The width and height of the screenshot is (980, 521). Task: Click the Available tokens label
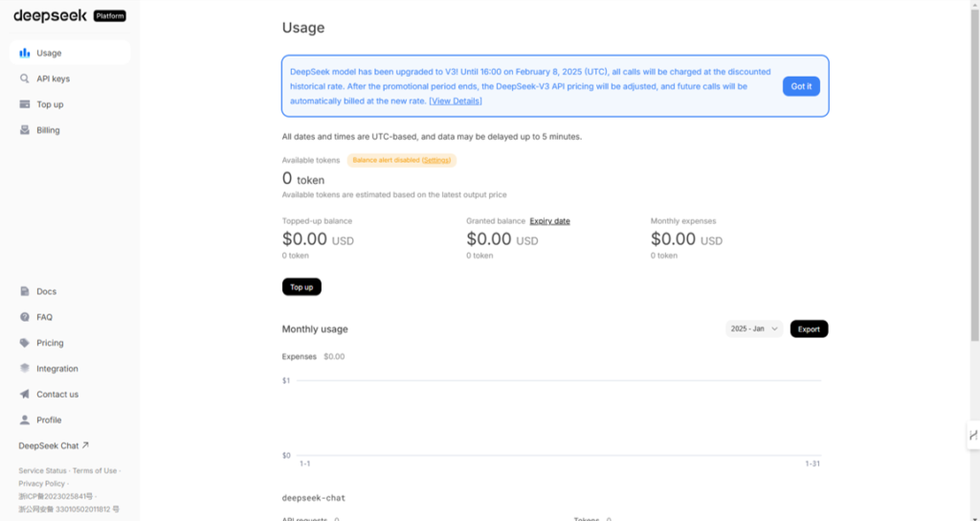[311, 160]
